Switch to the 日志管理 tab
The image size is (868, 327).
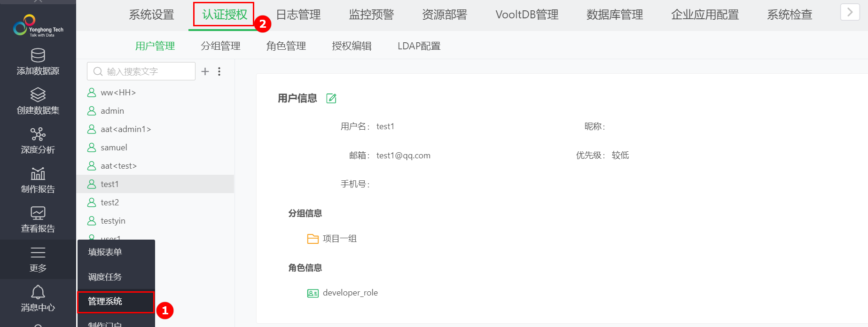(x=298, y=15)
